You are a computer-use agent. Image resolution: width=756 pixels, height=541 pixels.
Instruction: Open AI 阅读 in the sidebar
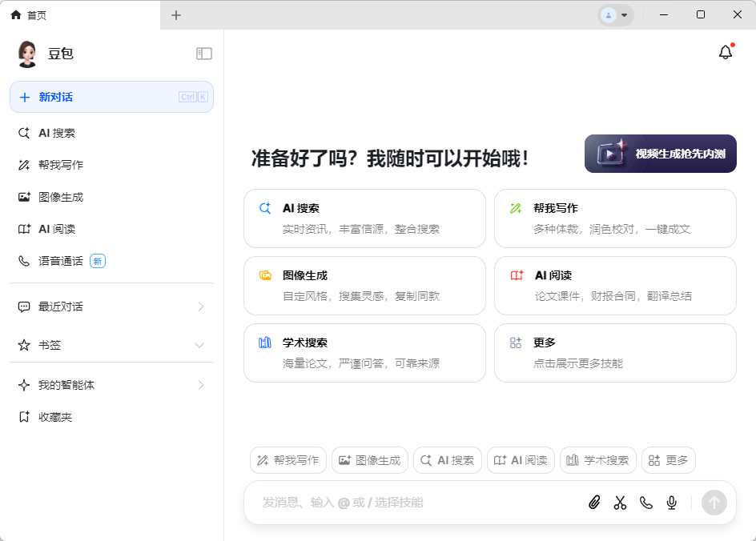pyautogui.click(x=112, y=229)
